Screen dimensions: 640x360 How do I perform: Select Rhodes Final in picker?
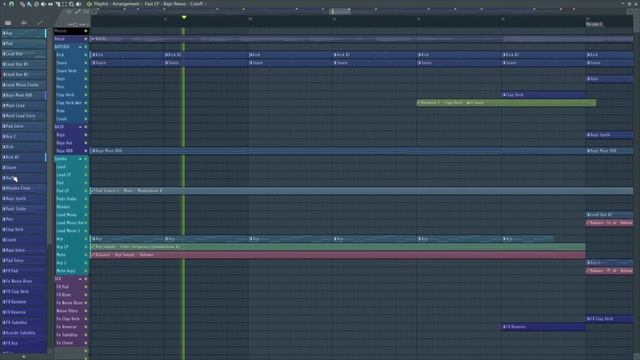[24, 188]
